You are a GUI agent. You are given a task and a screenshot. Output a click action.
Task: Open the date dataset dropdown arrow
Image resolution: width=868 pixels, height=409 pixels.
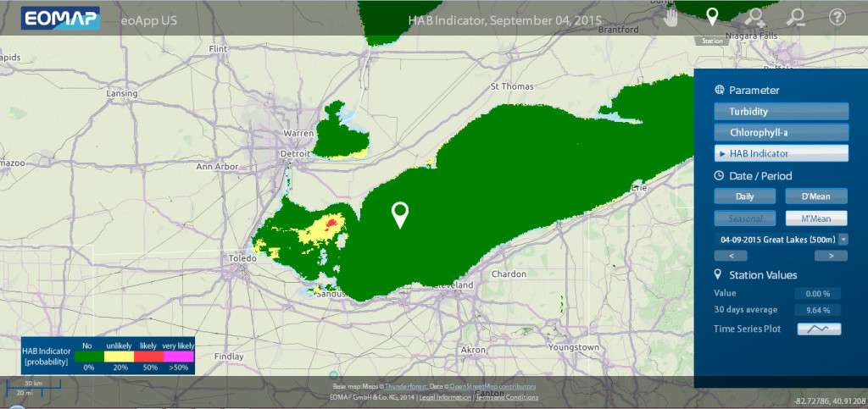[843, 240]
